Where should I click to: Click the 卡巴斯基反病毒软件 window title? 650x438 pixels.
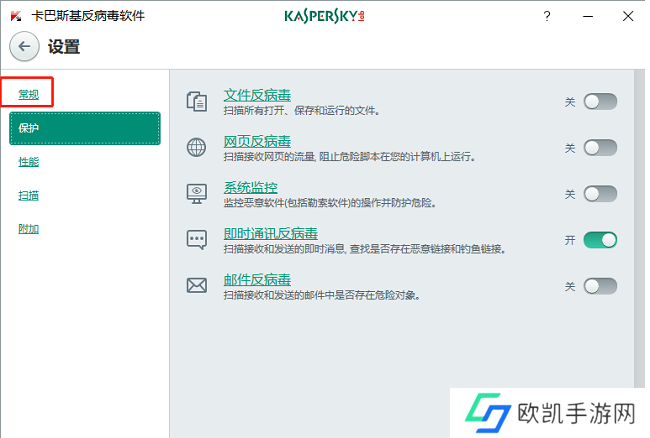tap(88, 16)
